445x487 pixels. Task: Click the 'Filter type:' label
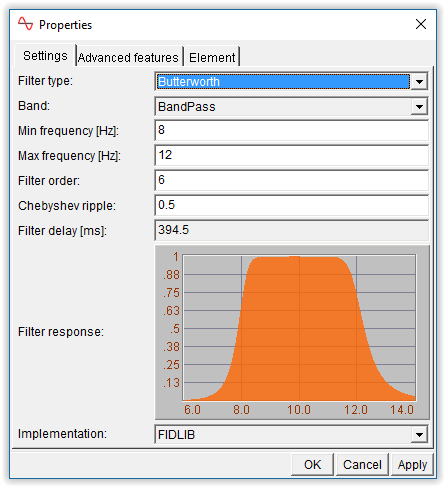coord(45,81)
